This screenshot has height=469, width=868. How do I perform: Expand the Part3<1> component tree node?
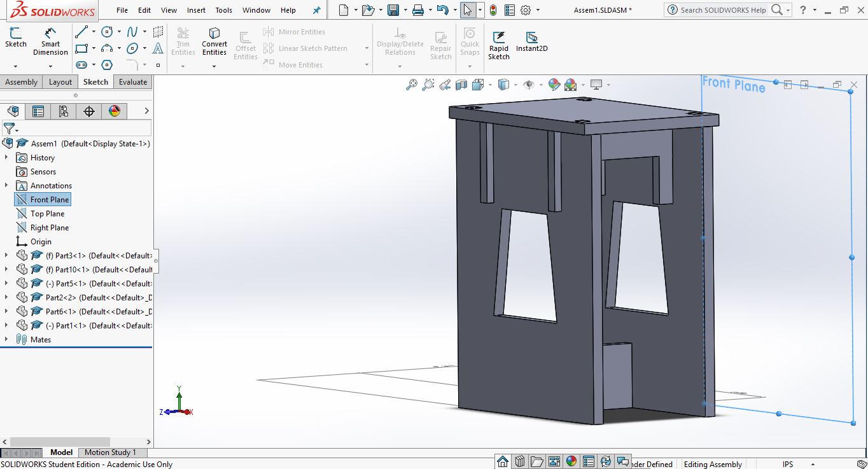(6, 256)
